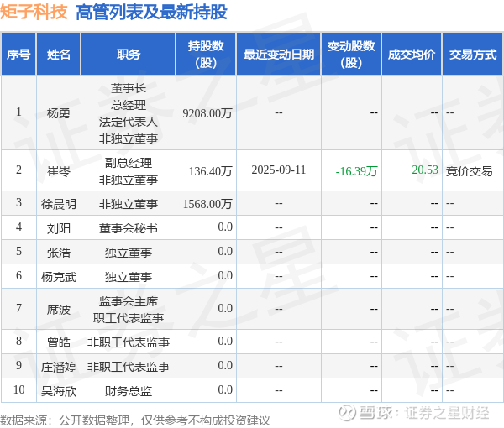Select the name 曾皓

pos(58,342)
